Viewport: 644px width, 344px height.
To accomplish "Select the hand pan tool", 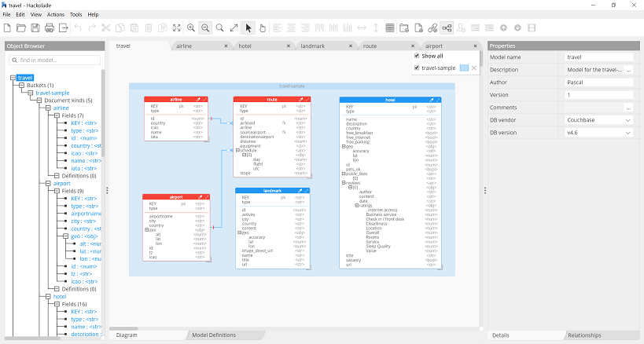I will tap(263, 28).
